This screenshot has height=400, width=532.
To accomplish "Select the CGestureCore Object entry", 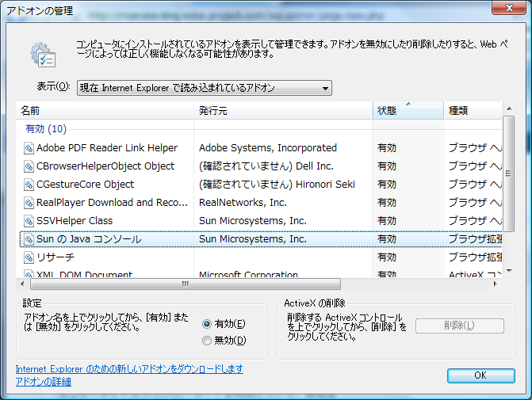I will [x=85, y=185].
